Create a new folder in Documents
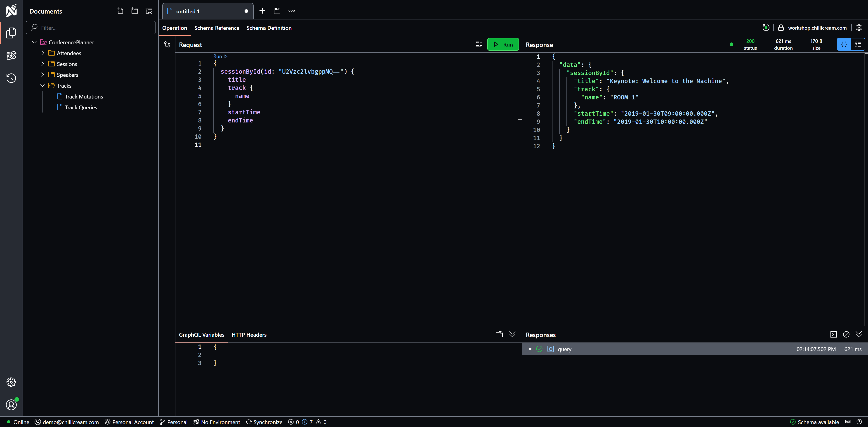The width and height of the screenshot is (868, 427). tap(134, 11)
